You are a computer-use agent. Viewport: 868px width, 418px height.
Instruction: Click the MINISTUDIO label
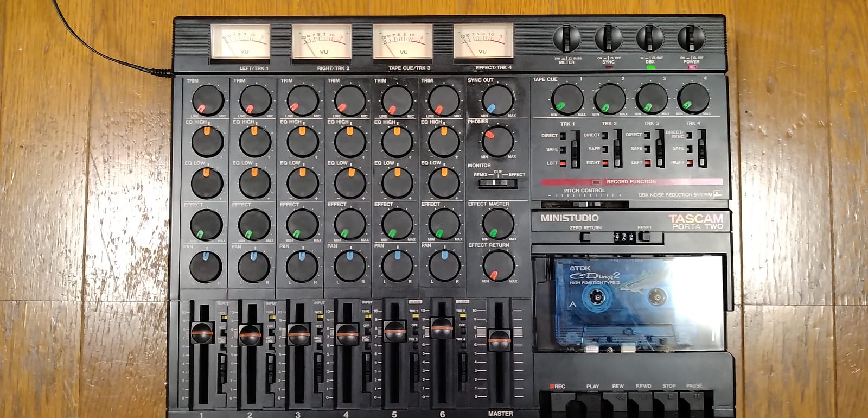pyautogui.click(x=569, y=218)
